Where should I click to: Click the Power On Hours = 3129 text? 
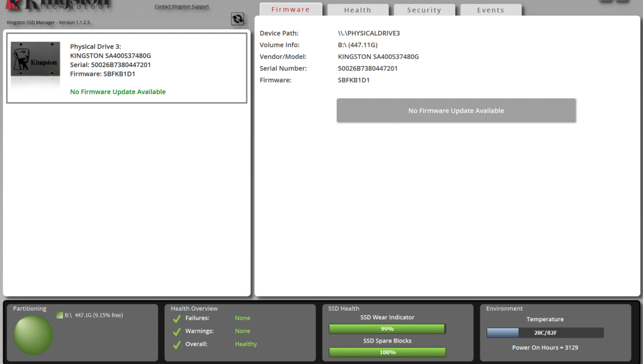click(x=545, y=348)
